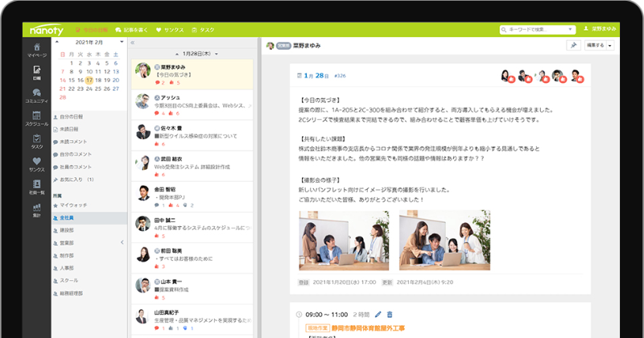Pin this report with the pushpin button

pos(573,45)
